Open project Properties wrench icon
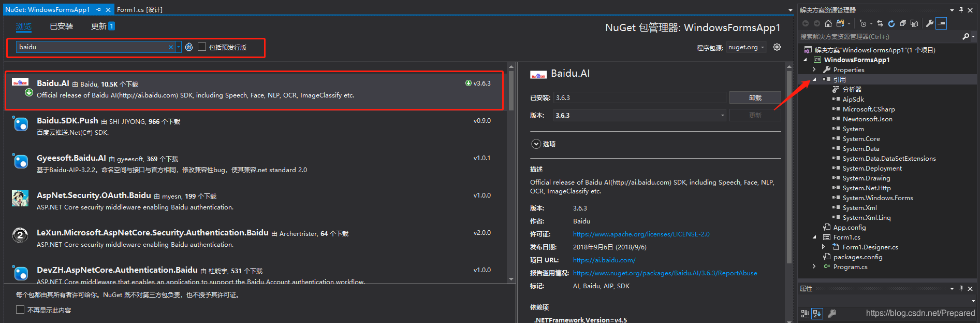 [930, 23]
